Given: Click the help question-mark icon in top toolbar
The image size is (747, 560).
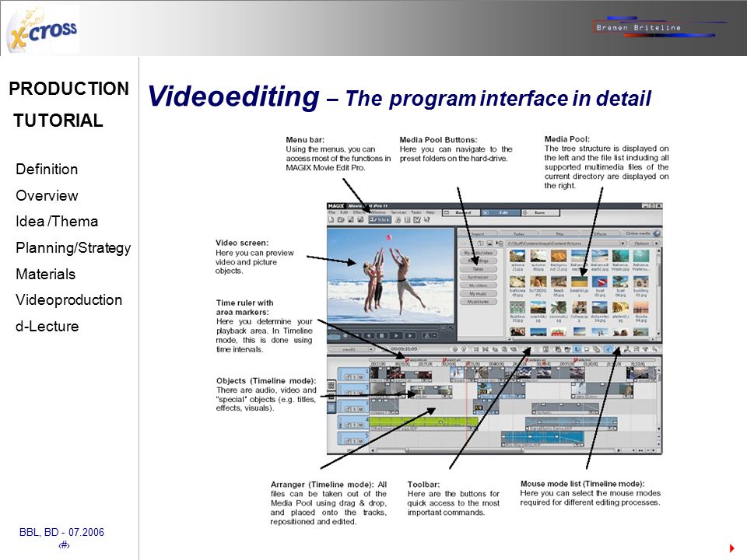Looking at the screenshot, I should (x=427, y=220).
